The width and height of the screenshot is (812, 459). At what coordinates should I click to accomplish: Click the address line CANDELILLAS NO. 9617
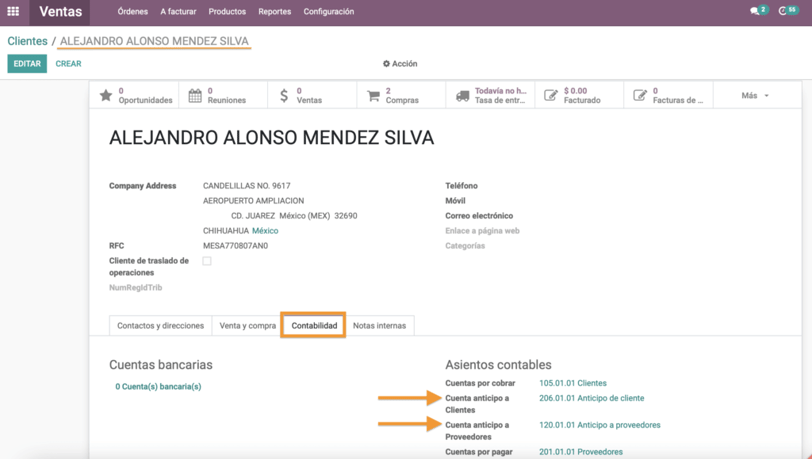(246, 186)
